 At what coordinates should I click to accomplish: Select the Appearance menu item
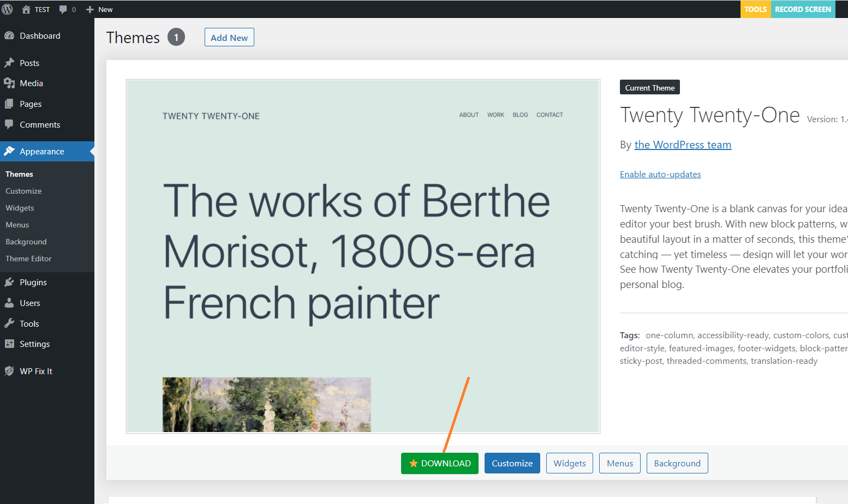47,151
